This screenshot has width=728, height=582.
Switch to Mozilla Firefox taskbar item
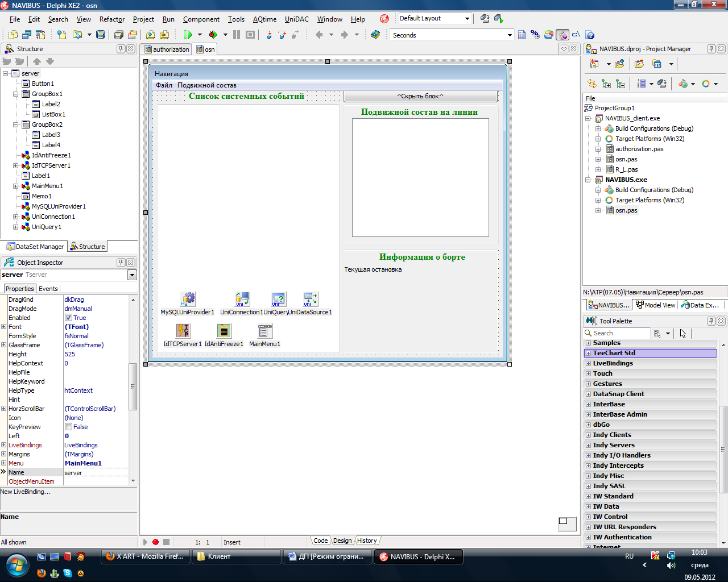pyautogui.click(x=146, y=557)
